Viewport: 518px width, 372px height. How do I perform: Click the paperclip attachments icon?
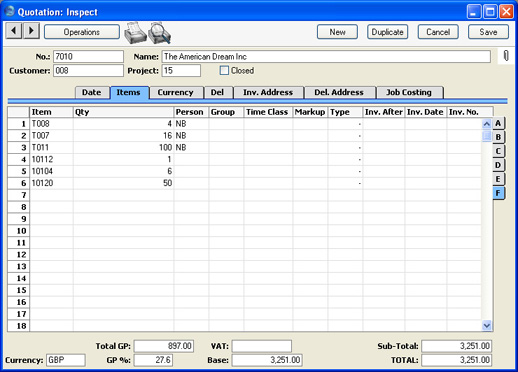[x=506, y=56]
